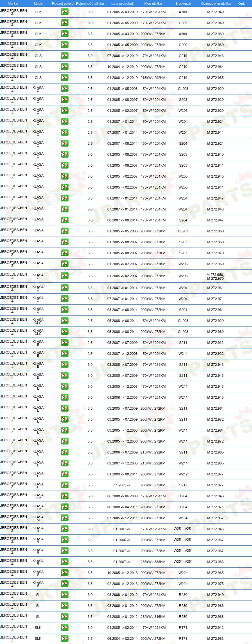Click the fuel icon in the S212 row
The width and height of the screenshot is (252, 644).
[x=64, y=485]
